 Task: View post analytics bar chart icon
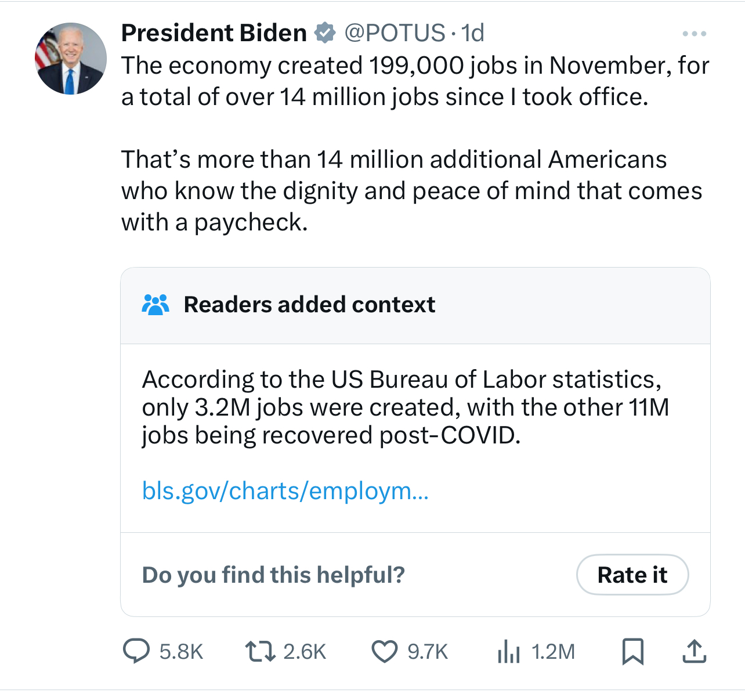[x=508, y=651]
